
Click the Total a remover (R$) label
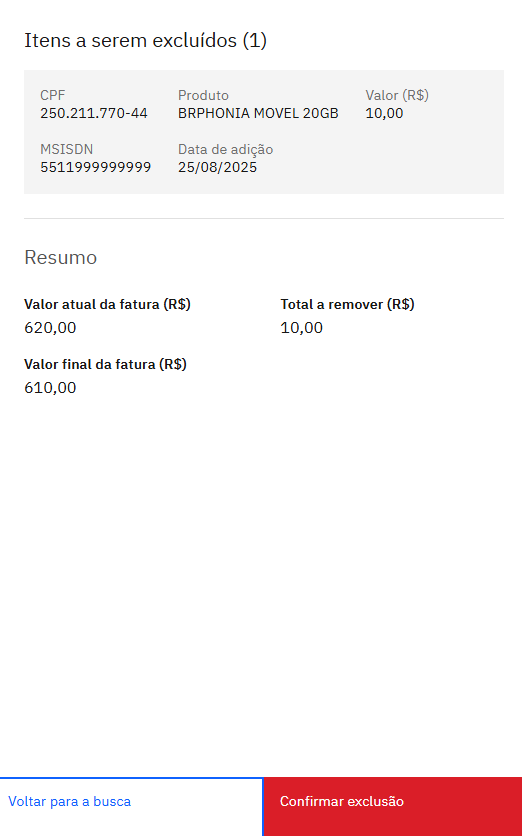348,304
